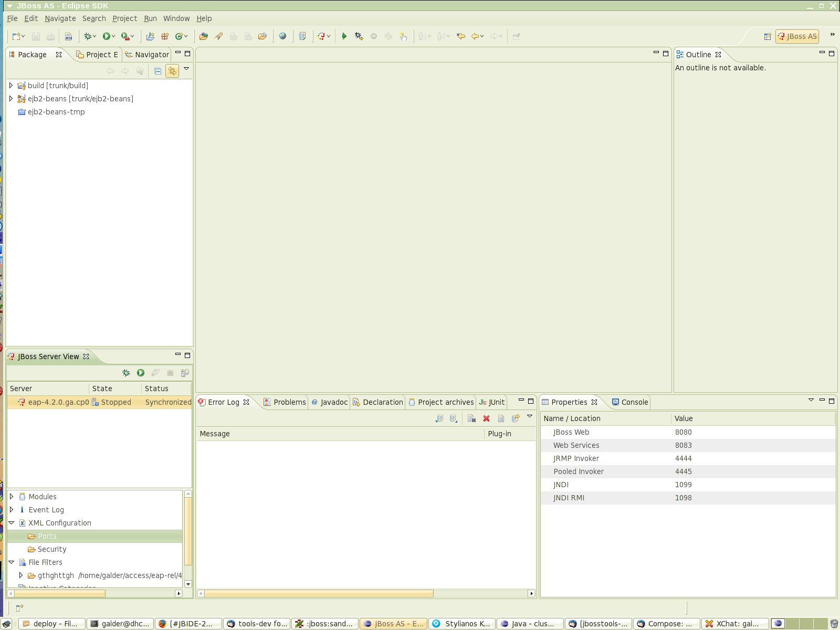Click the Open Perspective icon beside JBoss AS
The height and width of the screenshot is (630, 840).
(x=768, y=36)
